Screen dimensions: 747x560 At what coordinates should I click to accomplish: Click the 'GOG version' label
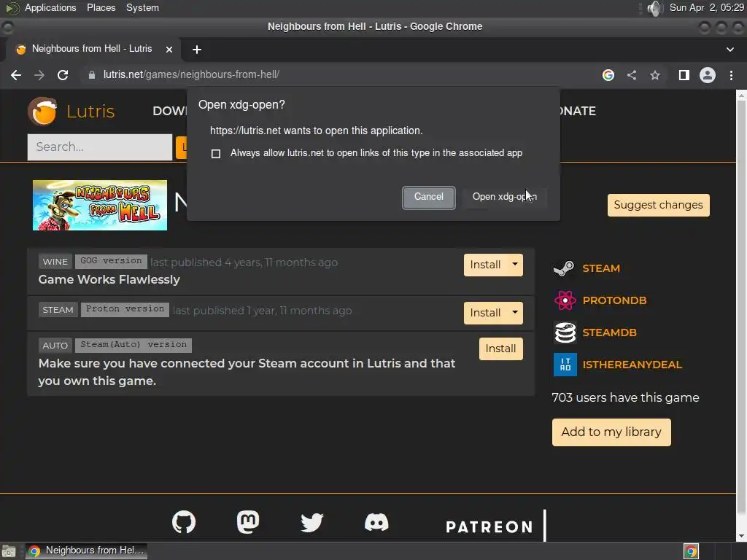pyautogui.click(x=111, y=262)
